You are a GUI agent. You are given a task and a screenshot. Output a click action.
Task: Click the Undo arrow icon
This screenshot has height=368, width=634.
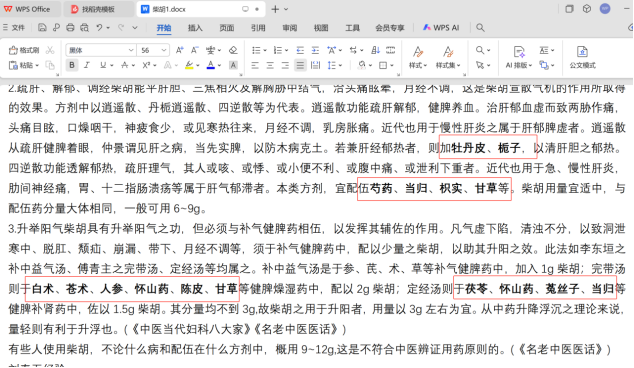99,27
